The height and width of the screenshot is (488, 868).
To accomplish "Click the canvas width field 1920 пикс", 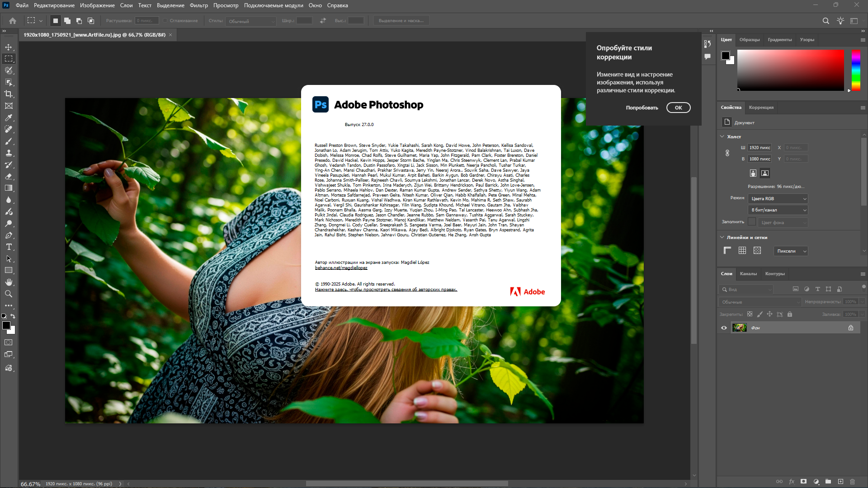I will tap(759, 148).
